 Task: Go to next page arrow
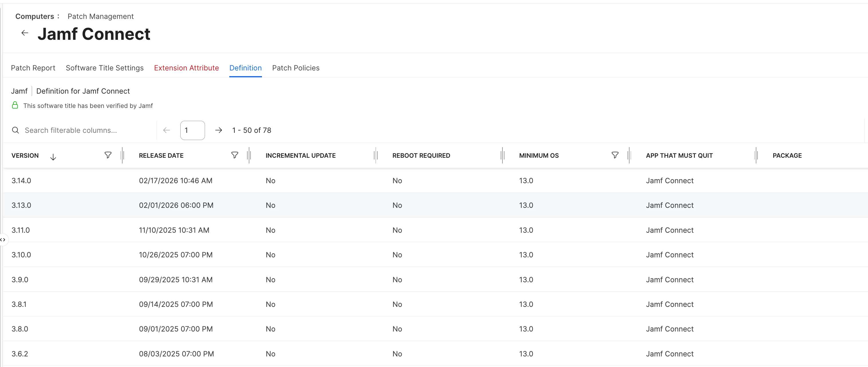click(x=218, y=130)
